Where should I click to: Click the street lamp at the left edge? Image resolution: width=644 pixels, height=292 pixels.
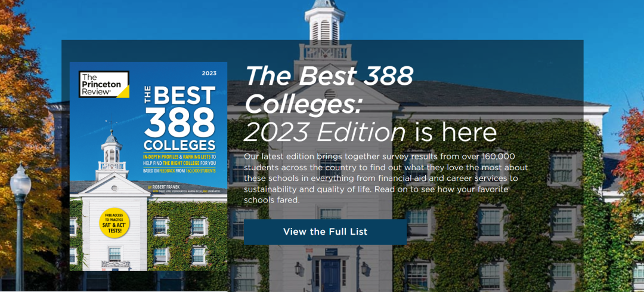[x=20, y=226]
